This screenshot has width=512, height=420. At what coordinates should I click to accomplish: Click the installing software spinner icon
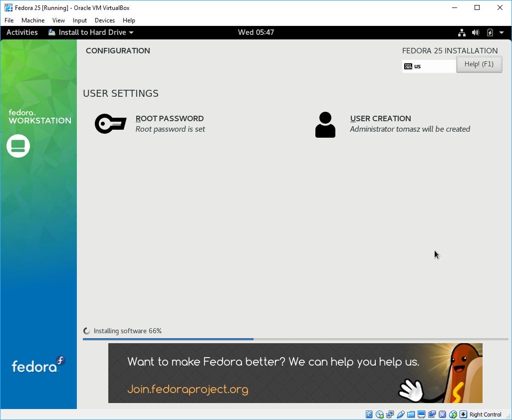pyautogui.click(x=86, y=331)
